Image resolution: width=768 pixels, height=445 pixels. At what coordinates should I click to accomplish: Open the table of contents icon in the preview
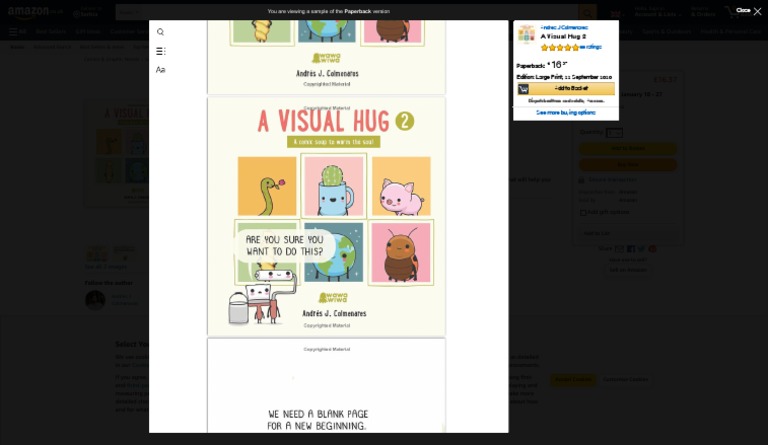(160, 51)
